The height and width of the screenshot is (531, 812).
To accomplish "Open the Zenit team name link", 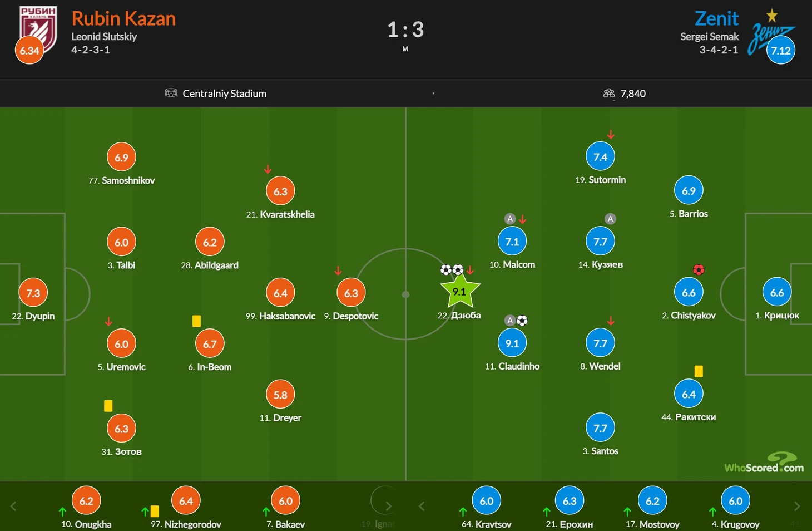I will click(x=716, y=18).
